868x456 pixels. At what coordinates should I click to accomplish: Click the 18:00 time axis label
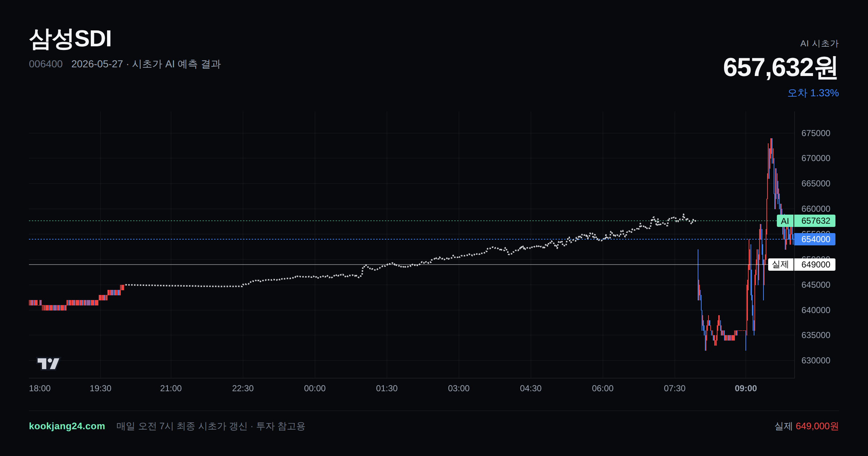click(40, 388)
